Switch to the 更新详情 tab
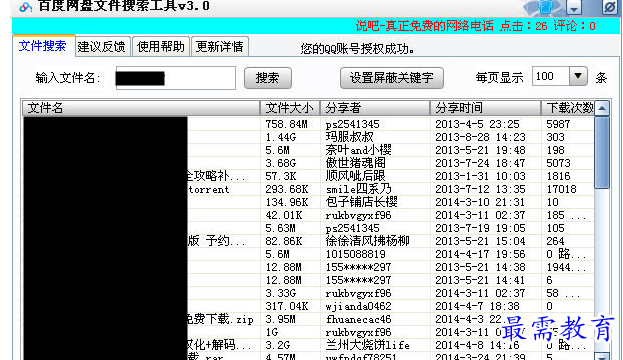623x360 pixels. (220, 46)
